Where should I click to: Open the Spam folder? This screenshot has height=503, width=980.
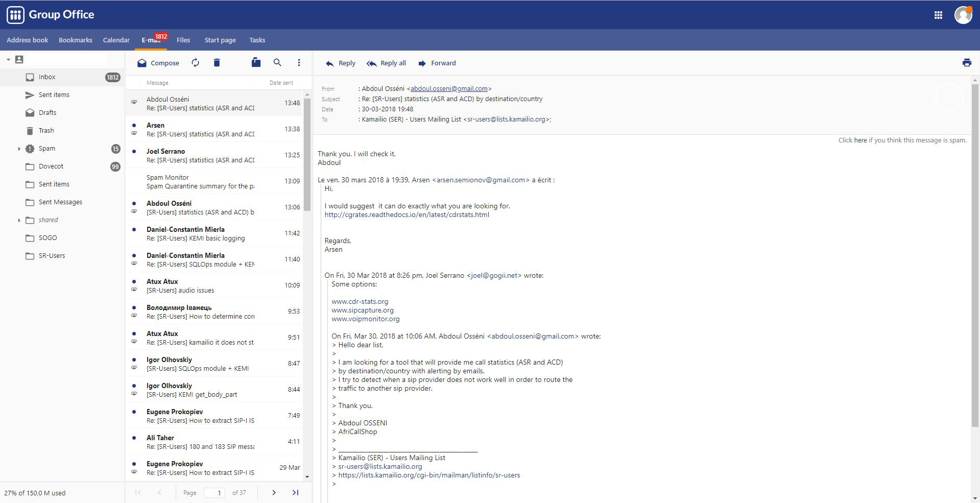[x=62, y=149]
